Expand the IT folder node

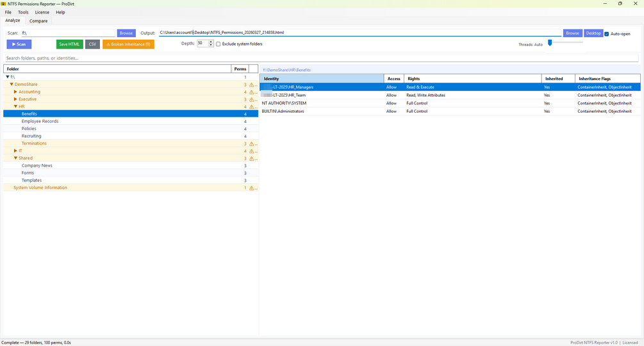(15, 151)
